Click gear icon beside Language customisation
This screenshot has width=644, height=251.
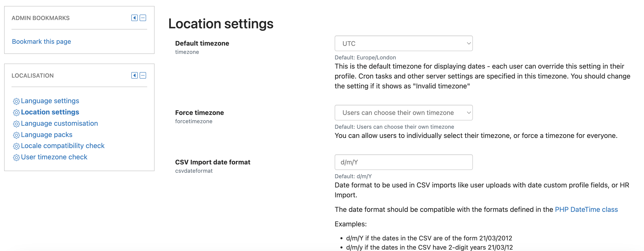(x=16, y=124)
